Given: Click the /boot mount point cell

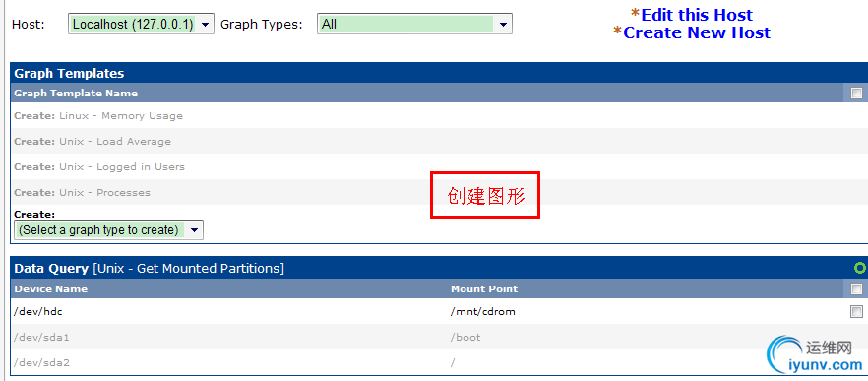Looking at the screenshot, I should [465, 337].
